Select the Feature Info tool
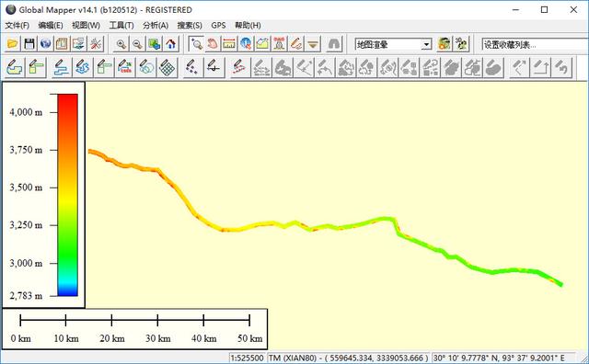 246,44
